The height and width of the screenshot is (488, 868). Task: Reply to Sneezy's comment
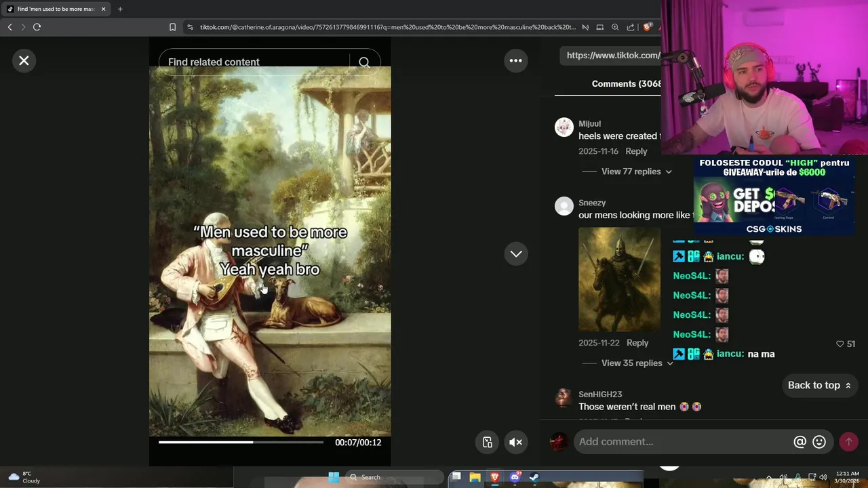637,343
